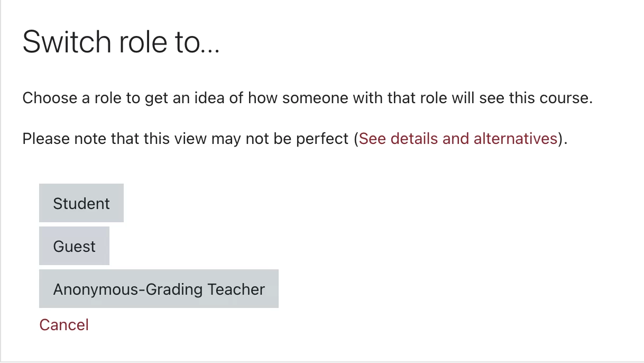
Task: Follow the details and alternatives hyperlink
Action: 458,139
